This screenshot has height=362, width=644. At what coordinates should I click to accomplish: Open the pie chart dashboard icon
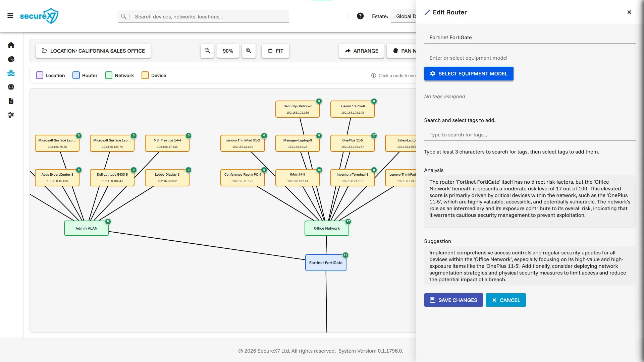coord(11,59)
